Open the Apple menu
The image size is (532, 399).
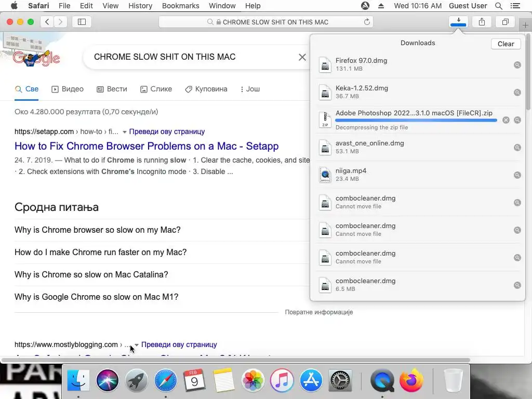[14, 5]
